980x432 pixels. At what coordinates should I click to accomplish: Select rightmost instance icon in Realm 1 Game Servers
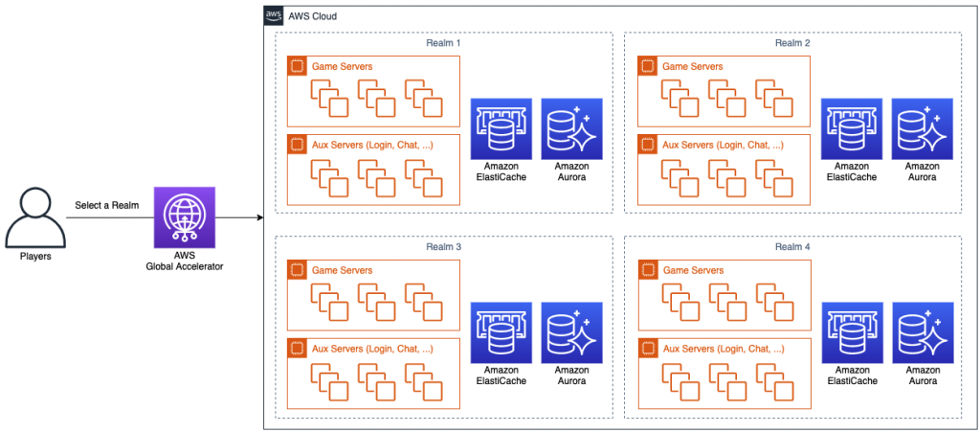pos(423,98)
